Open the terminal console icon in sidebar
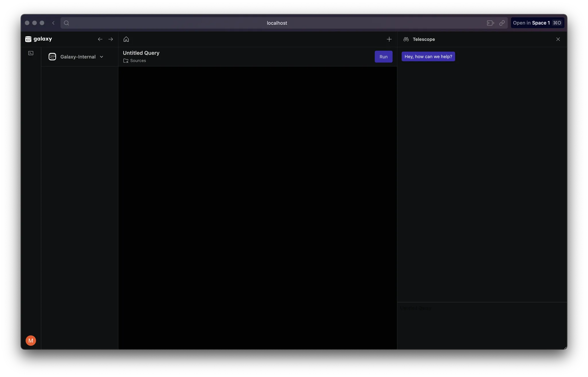Viewport: 588px width, 377px height. click(x=31, y=53)
